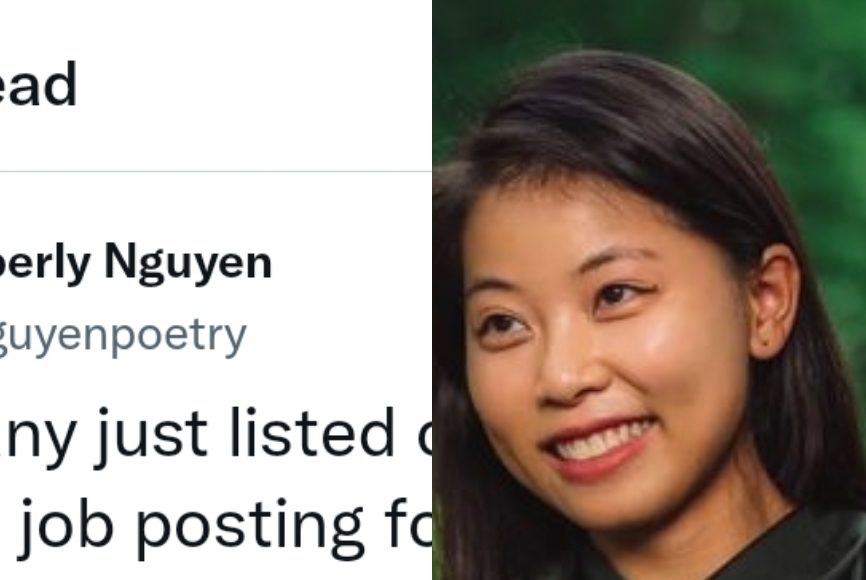This screenshot has width=866, height=580.
Task: Click the word "listed" in the tweet
Action: click(312, 432)
